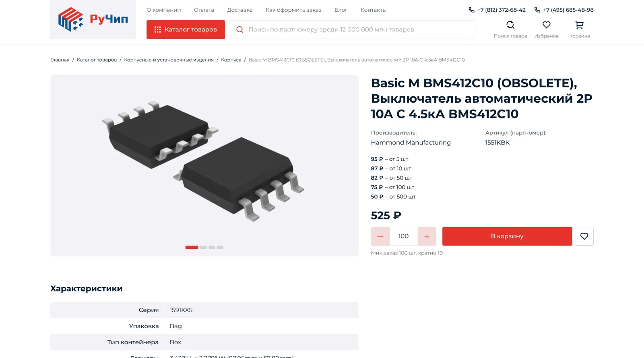This screenshot has width=644, height=358.
Task: Select the fourth image slider indicator
Action: tap(220, 247)
